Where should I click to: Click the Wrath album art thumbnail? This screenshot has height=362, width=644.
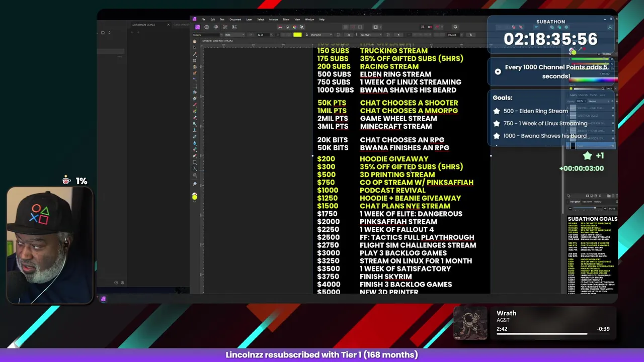coord(470,323)
